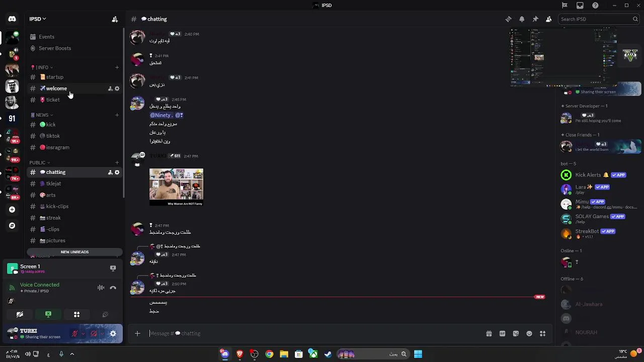
Task: Open the soundboard icon in voice panel
Action: point(105,314)
